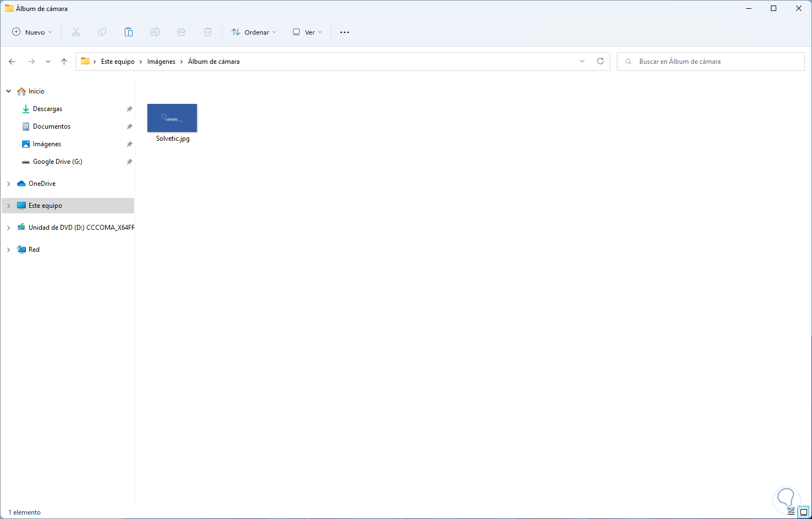
Task: Switch to details view icon in status bar
Action: [x=791, y=512]
